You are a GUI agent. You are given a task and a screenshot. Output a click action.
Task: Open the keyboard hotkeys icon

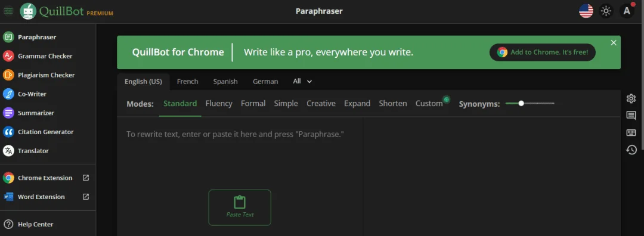631,132
